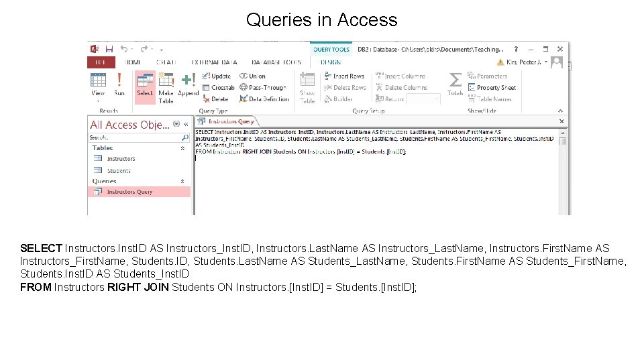The width and height of the screenshot is (644, 362).
Task: Click Delete Columns in Query Setup
Action: 401,87
